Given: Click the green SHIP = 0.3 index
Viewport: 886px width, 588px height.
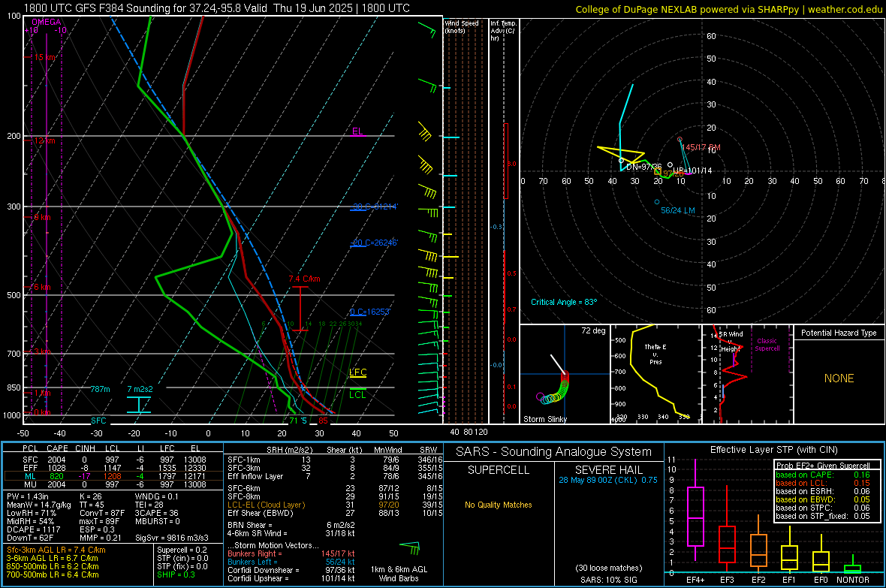Looking at the screenshot, I should point(176,574).
